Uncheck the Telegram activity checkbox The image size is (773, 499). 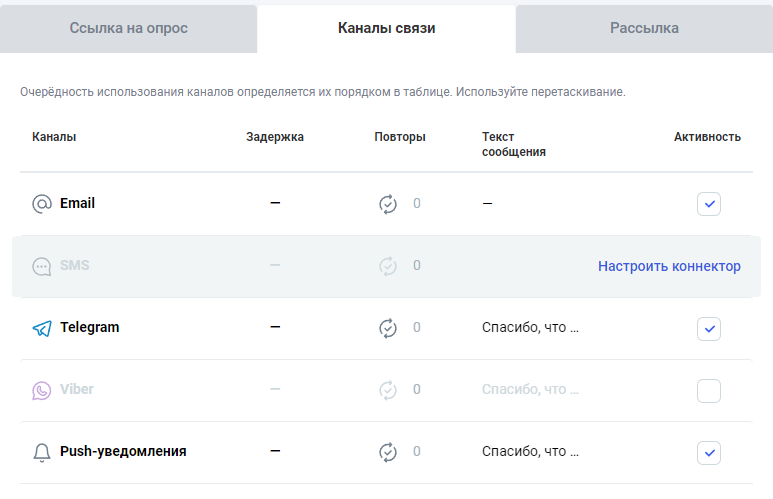[709, 328]
